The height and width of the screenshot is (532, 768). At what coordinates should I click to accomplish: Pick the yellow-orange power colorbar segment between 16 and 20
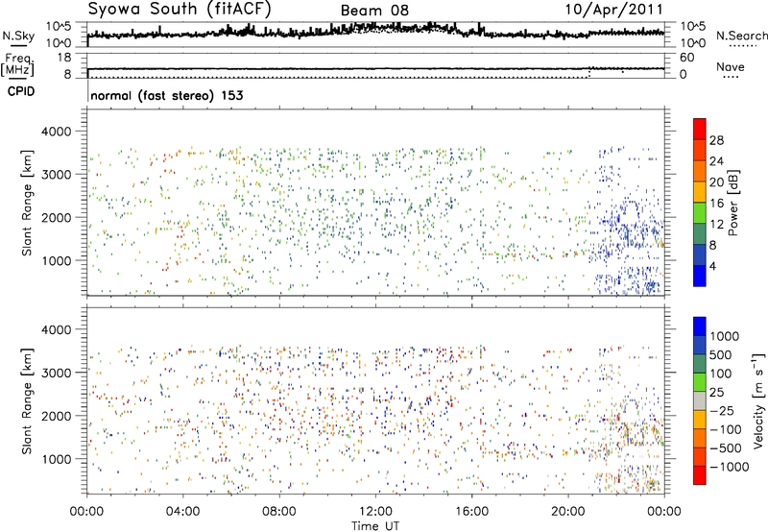coord(700,191)
